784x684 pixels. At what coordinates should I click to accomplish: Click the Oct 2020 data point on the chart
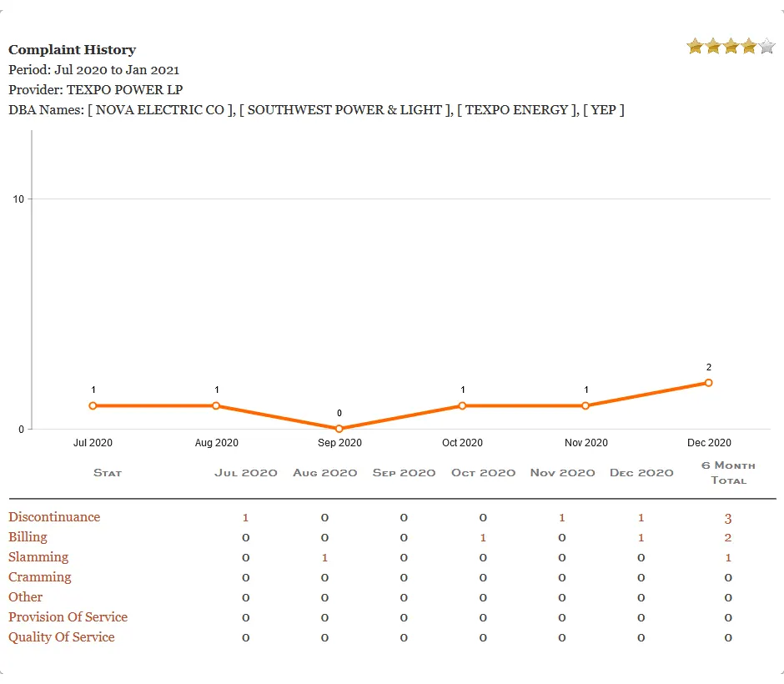tap(462, 405)
